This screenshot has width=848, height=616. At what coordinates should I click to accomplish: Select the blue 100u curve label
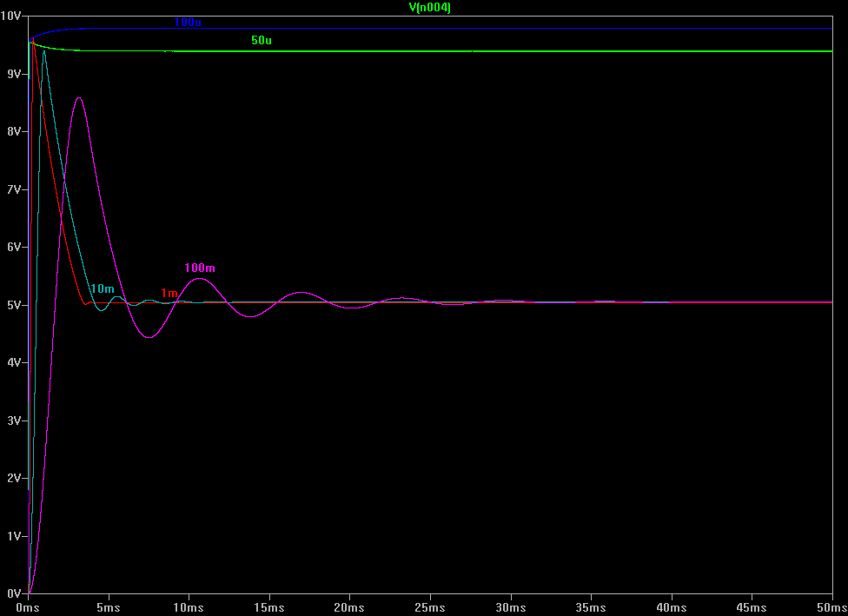(188, 22)
